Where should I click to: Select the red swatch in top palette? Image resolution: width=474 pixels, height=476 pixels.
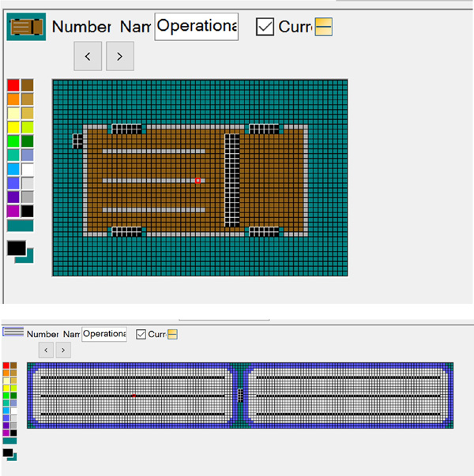tap(13, 85)
